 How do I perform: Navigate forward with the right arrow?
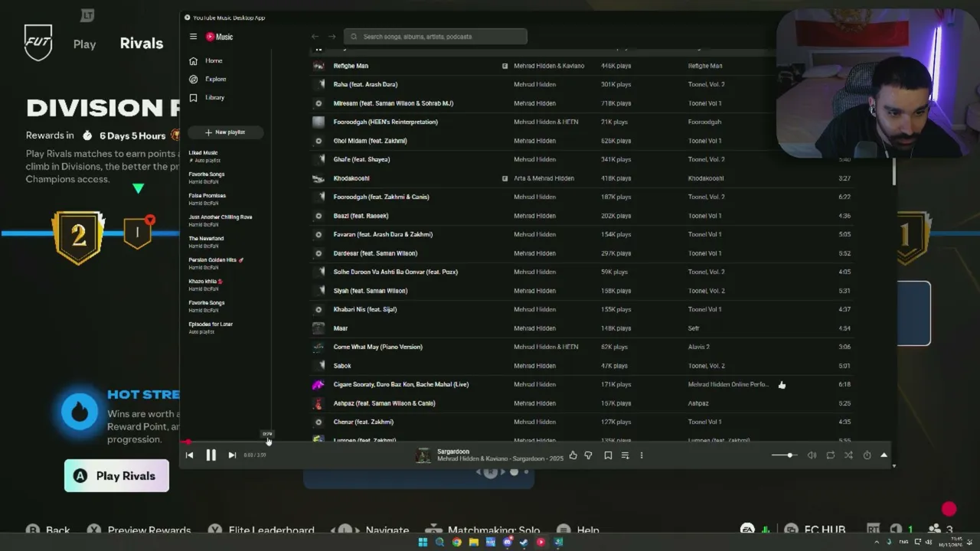[x=332, y=37]
